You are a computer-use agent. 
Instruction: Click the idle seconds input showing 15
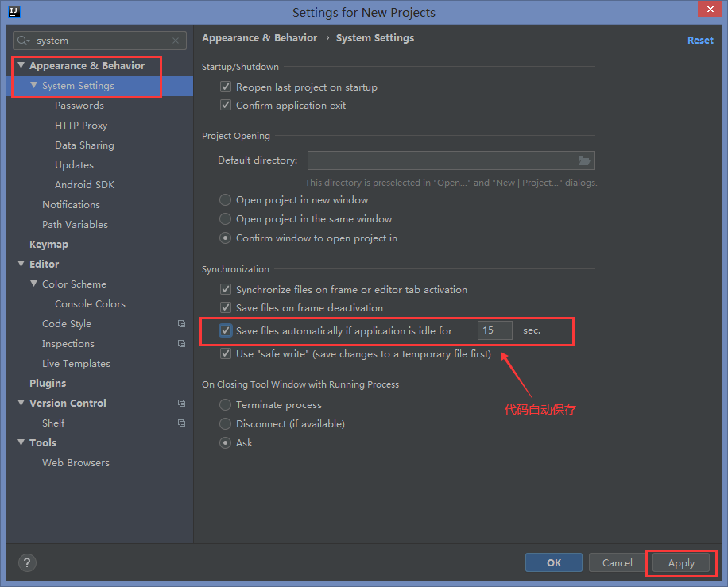pos(494,330)
